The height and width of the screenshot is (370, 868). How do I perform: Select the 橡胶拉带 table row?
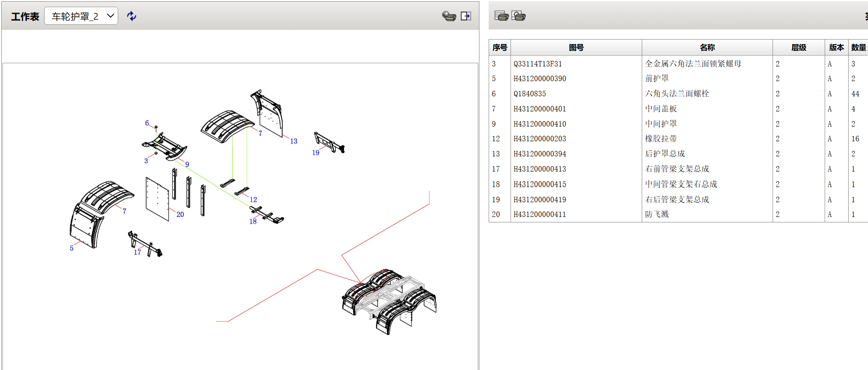[661, 139]
